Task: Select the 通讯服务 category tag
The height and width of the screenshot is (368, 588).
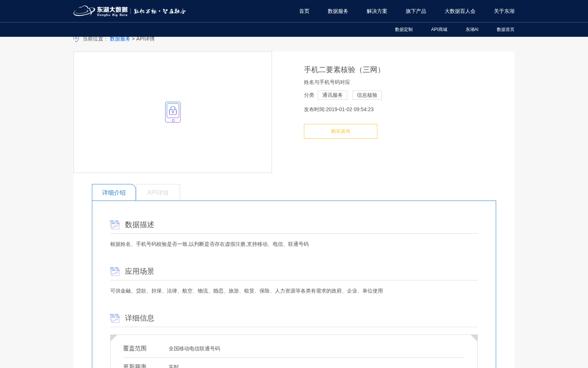Action: (333, 95)
